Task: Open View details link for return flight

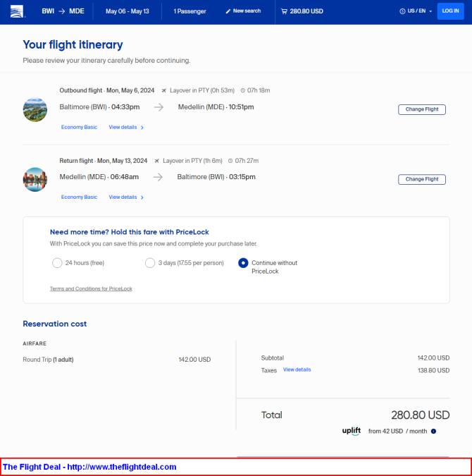Action: point(123,197)
